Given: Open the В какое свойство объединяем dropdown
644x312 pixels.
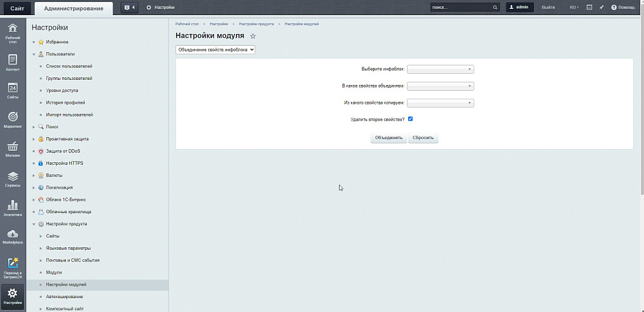Looking at the screenshot, I should (440, 86).
